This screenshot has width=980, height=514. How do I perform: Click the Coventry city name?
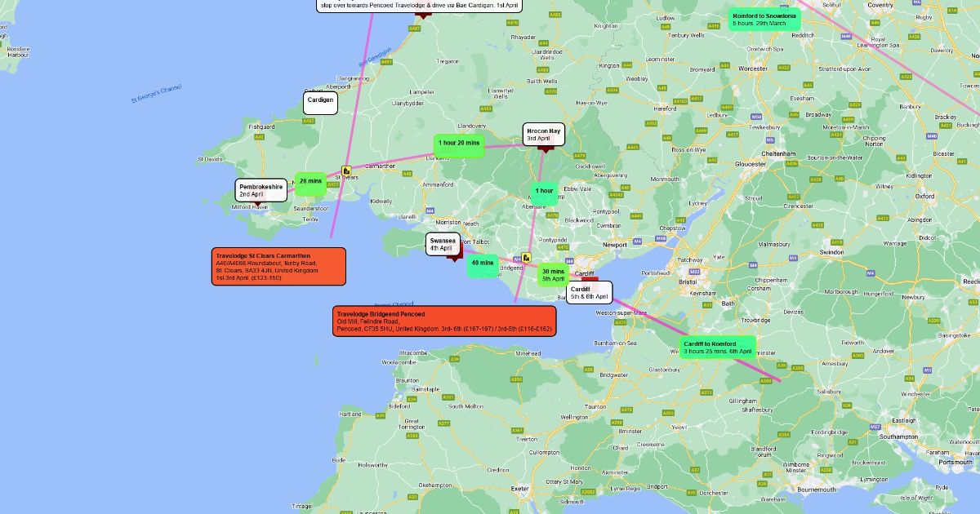(880, 4)
